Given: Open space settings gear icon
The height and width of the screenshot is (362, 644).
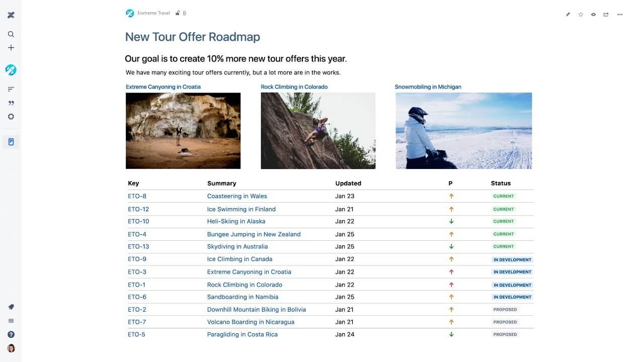Looking at the screenshot, I should [11, 117].
